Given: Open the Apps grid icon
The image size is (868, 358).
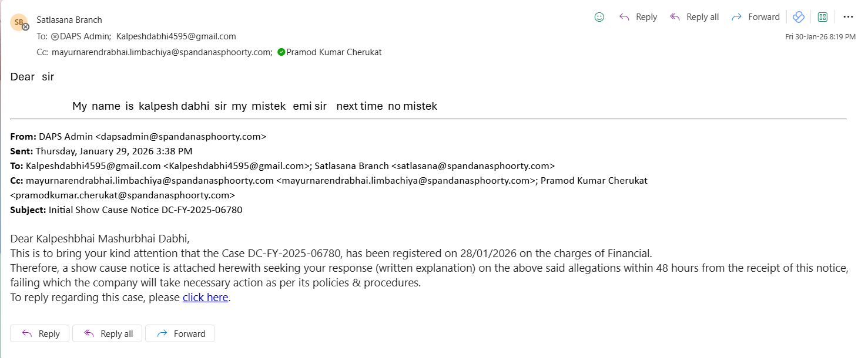Looking at the screenshot, I should [823, 17].
